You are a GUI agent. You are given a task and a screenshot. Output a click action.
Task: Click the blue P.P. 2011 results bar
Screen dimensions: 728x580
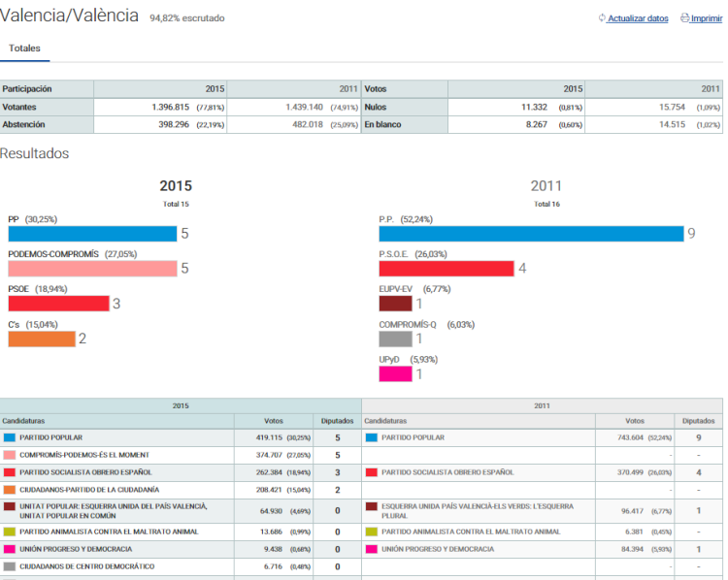531,234
